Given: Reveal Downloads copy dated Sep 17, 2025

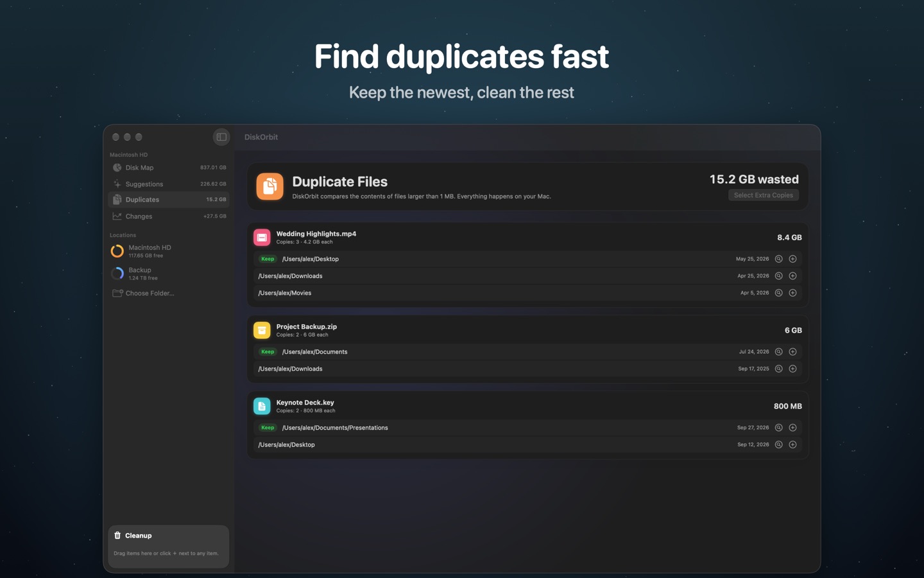Looking at the screenshot, I should (x=778, y=369).
